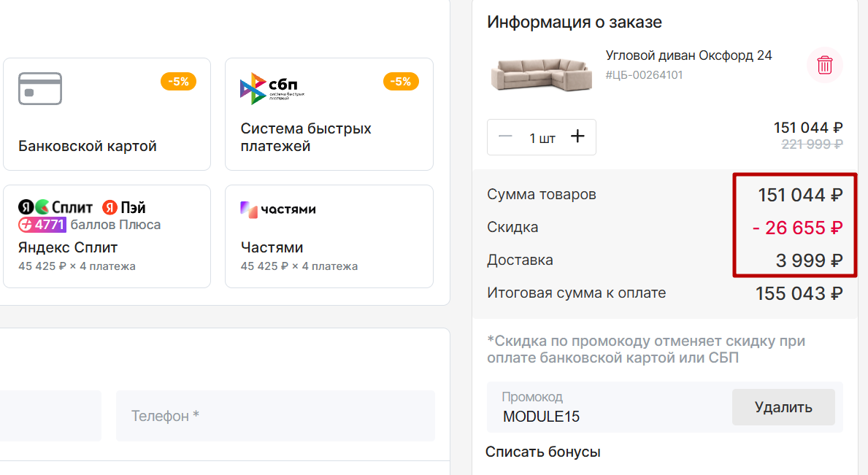The image size is (868, 475).
Task: Click the -5% badge on bank card
Action: tap(178, 82)
